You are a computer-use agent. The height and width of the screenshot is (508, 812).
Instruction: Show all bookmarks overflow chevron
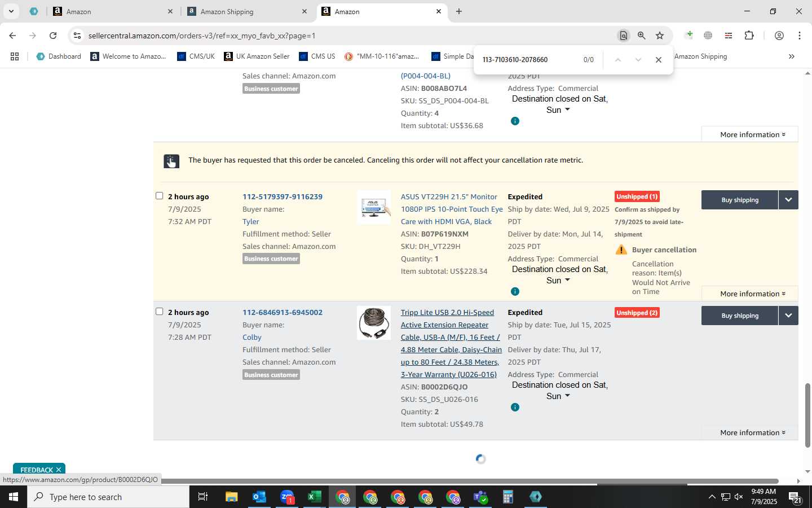coord(791,56)
